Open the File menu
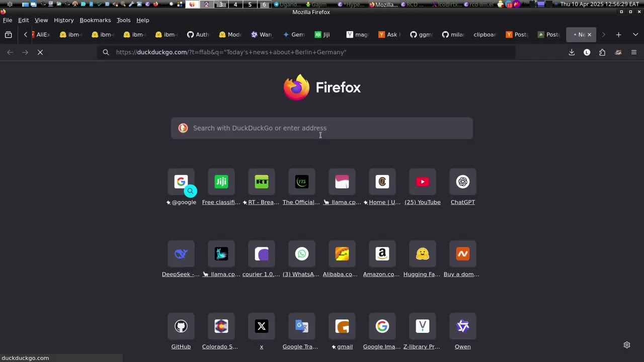This screenshot has height=362, width=644. (x=8, y=20)
